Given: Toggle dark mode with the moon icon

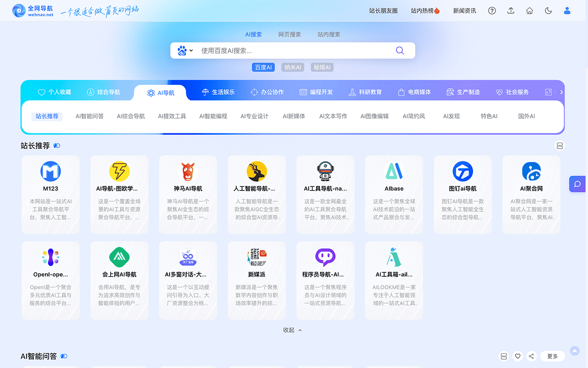Looking at the screenshot, I should [x=548, y=10].
